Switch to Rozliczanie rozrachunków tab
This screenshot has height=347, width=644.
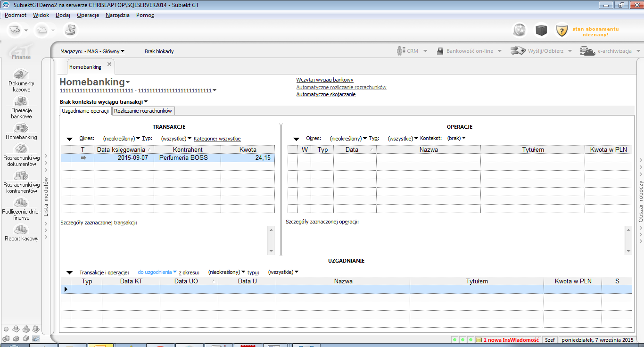point(143,111)
